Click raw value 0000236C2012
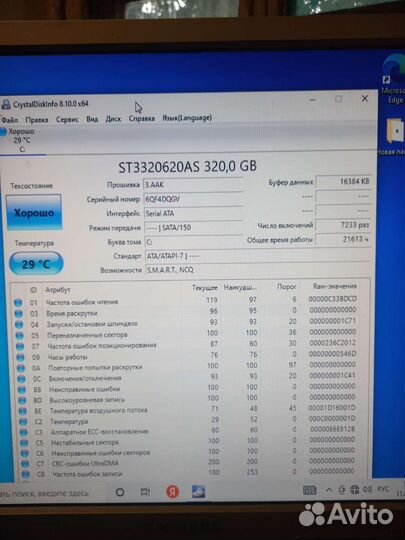Screen dimensions: 405x540 click(332, 343)
